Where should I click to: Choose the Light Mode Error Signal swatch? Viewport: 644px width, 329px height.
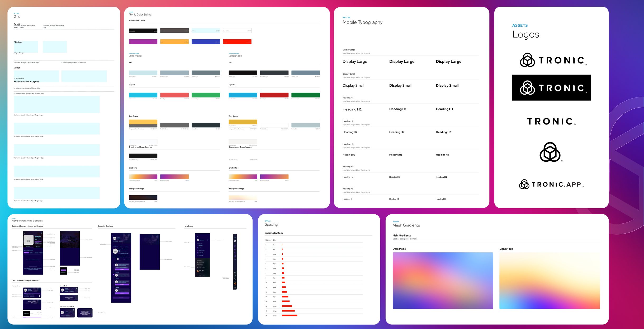pyautogui.click(x=274, y=95)
